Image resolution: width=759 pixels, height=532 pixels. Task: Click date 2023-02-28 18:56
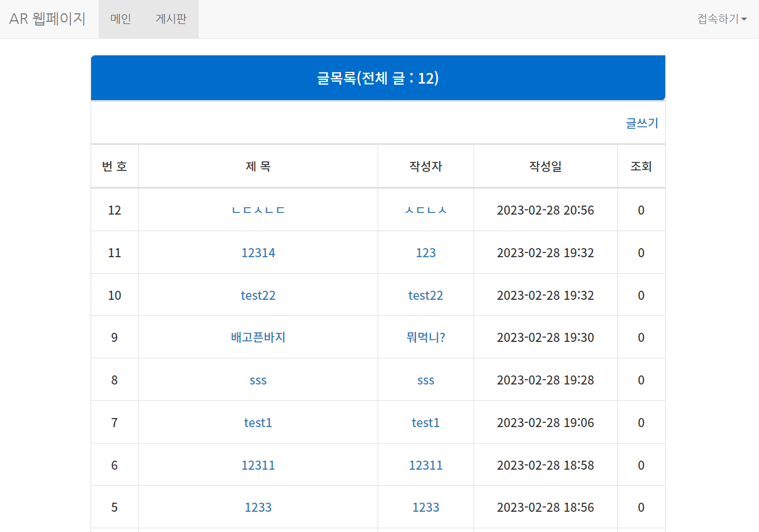(545, 507)
